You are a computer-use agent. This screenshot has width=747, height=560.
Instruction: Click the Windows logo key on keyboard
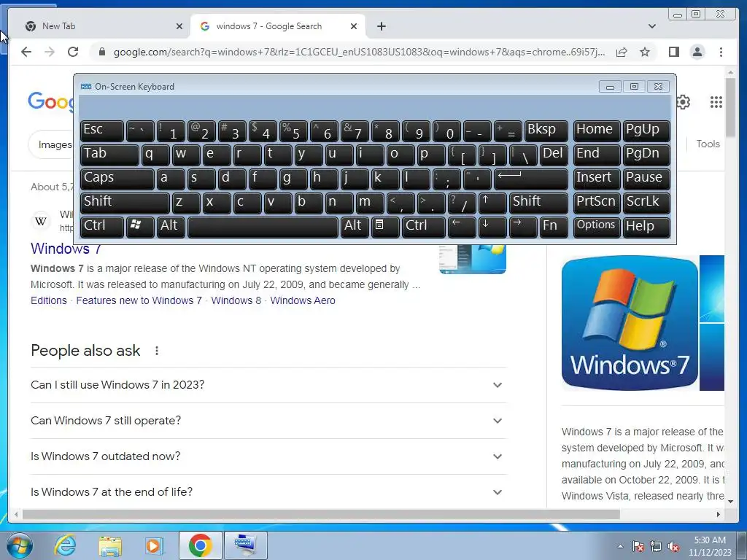pos(140,227)
